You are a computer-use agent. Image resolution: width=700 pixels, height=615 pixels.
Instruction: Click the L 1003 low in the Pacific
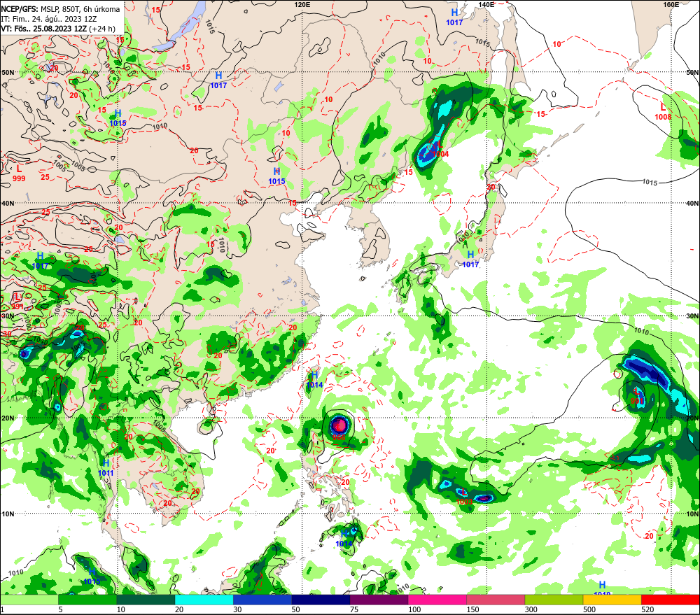(464, 497)
